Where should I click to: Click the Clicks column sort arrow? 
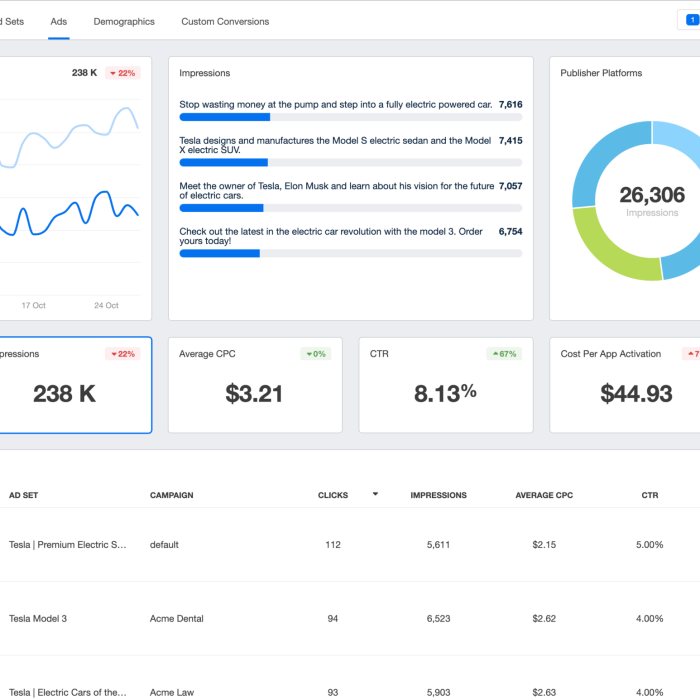(375, 494)
